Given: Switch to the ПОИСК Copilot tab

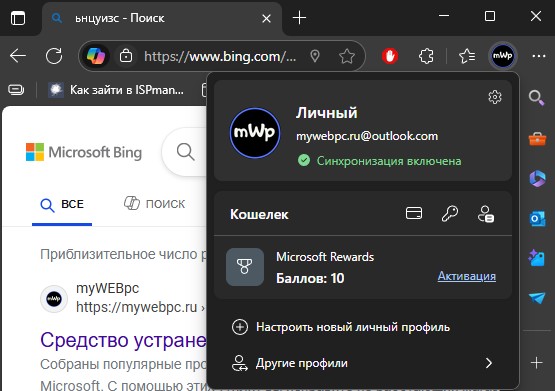Looking at the screenshot, I should click(x=154, y=203).
